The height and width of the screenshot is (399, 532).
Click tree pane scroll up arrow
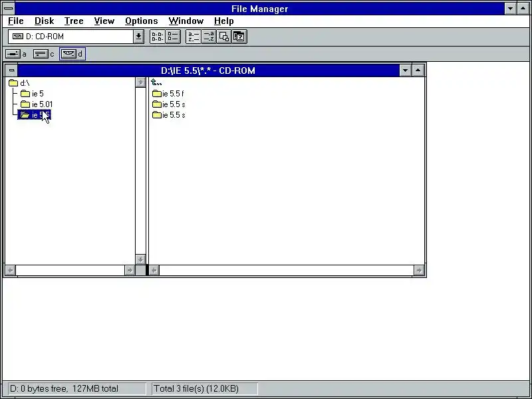point(140,82)
